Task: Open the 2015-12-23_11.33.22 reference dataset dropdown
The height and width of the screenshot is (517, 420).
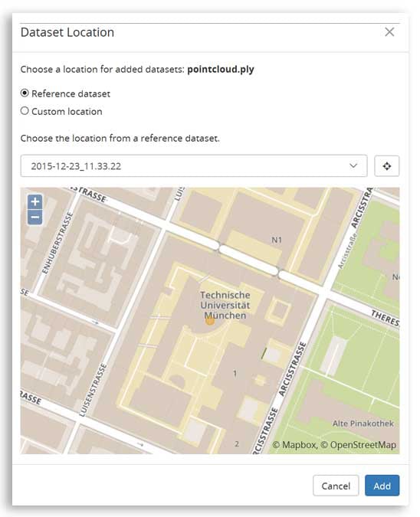Action: point(194,166)
